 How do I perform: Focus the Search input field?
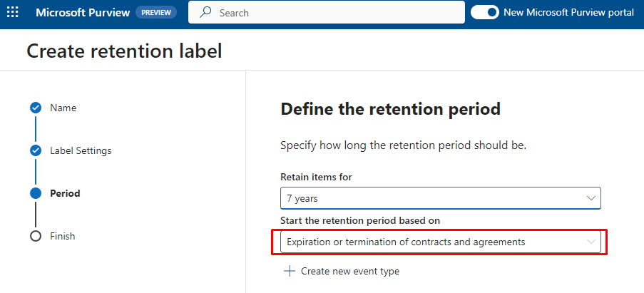(335, 13)
